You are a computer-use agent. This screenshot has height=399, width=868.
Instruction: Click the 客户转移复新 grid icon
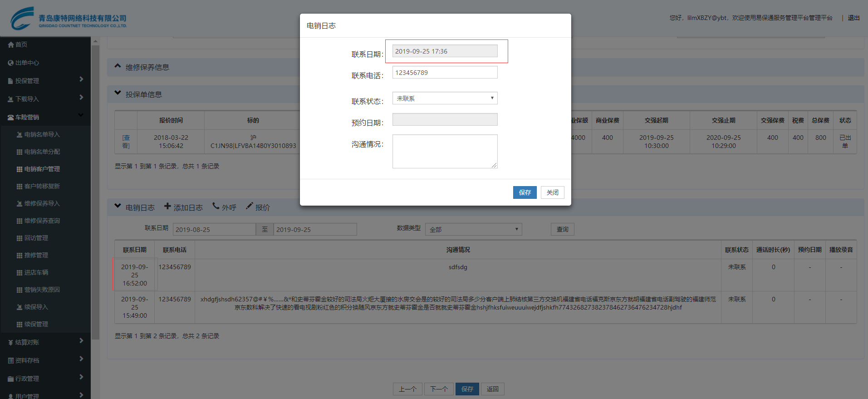point(20,186)
